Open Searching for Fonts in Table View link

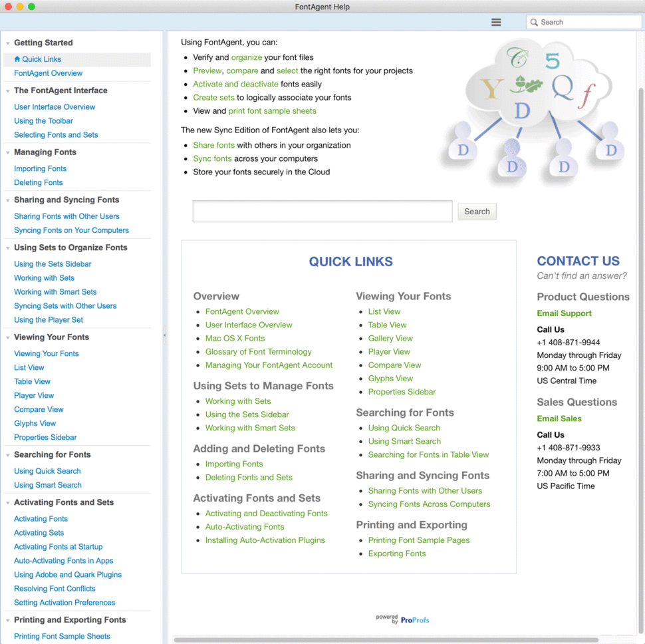[428, 455]
